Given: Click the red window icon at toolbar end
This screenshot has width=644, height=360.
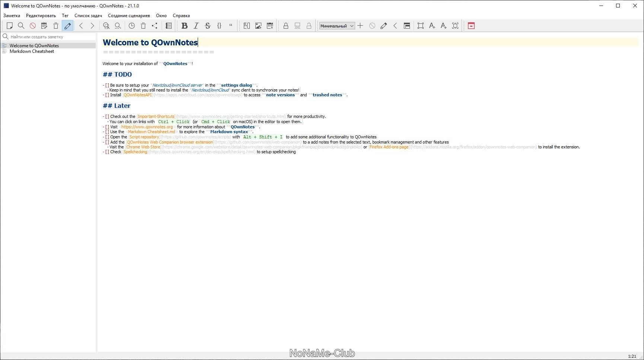Looking at the screenshot, I should point(471,26).
